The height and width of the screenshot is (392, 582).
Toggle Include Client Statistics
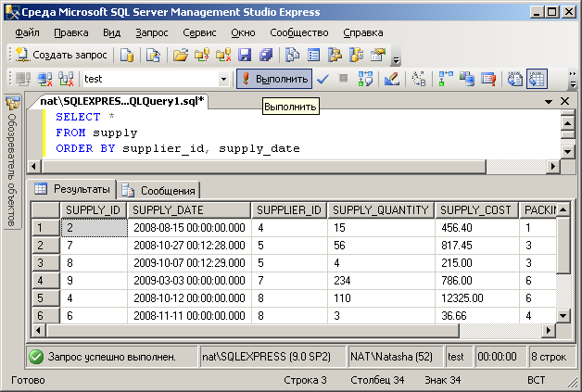[466, 79]
